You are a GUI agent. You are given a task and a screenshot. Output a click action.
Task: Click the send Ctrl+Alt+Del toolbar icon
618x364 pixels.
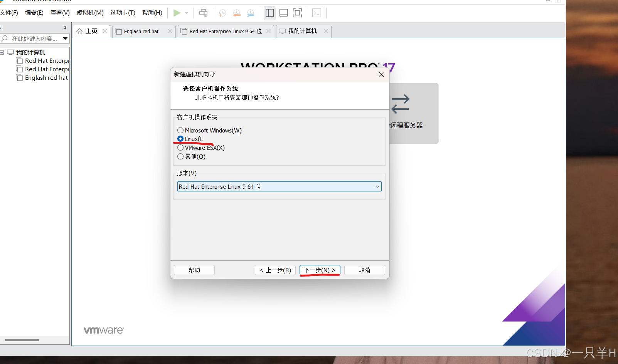(203, 13)
